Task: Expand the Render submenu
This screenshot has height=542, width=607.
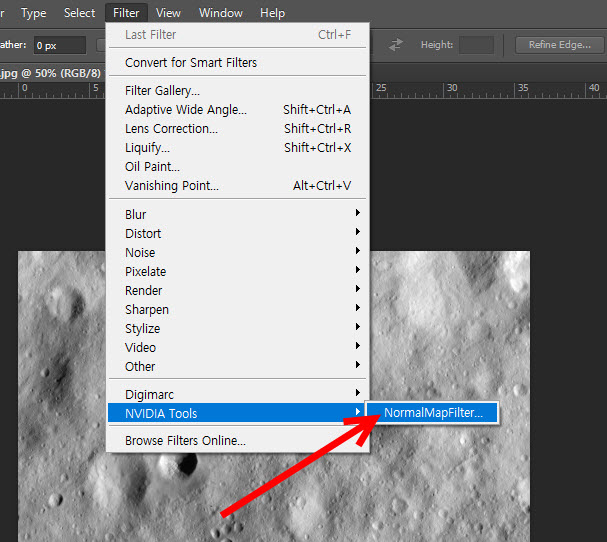Action: coord(237,290)
